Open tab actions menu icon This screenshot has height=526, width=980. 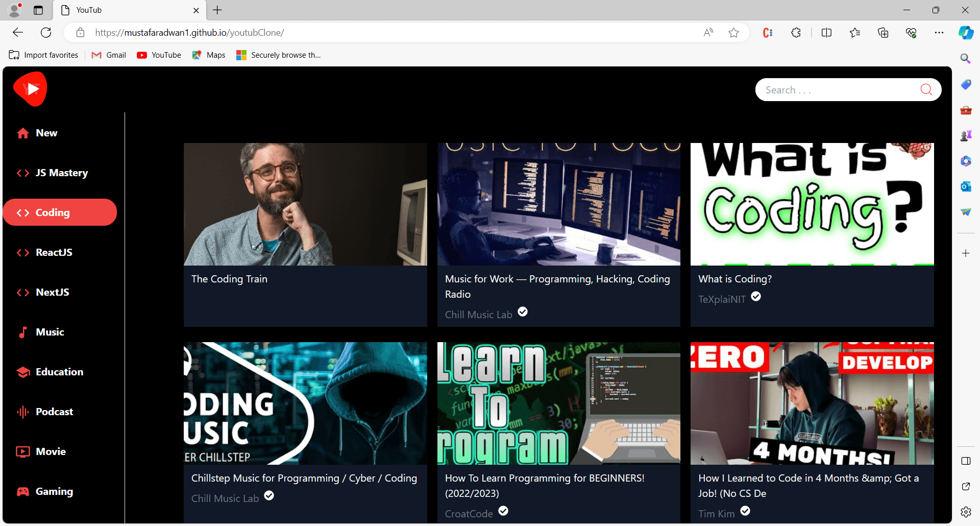38,10
